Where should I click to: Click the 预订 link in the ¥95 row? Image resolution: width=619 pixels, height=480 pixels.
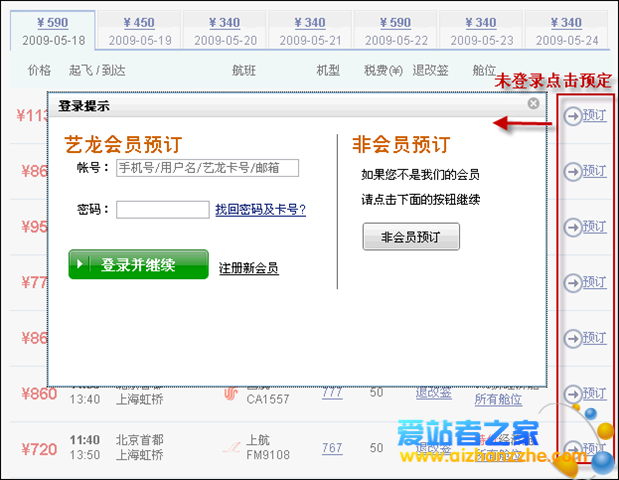tap(595, 227)
